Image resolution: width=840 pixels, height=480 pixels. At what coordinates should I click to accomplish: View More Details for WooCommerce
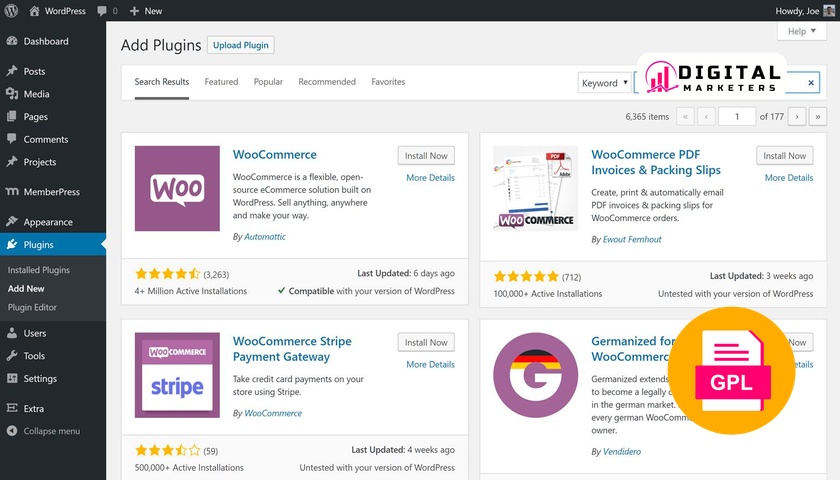(x=430, y=177)
